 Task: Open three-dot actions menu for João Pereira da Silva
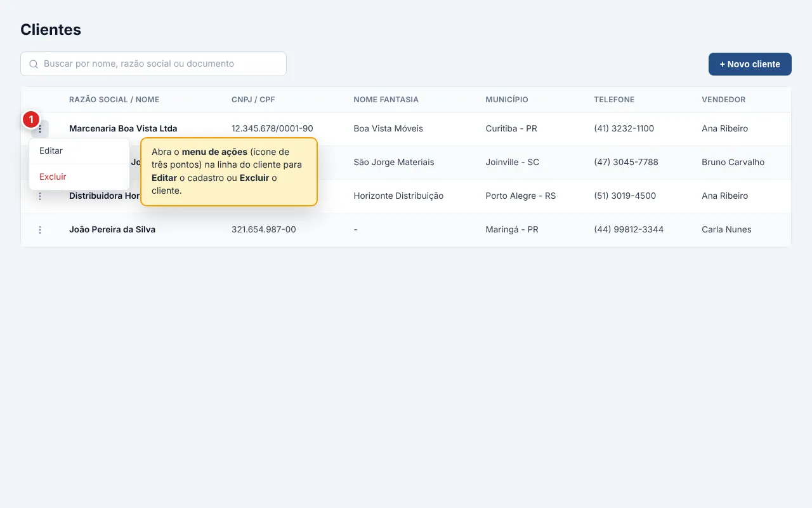pyautogui.click(x=40, y=230)
